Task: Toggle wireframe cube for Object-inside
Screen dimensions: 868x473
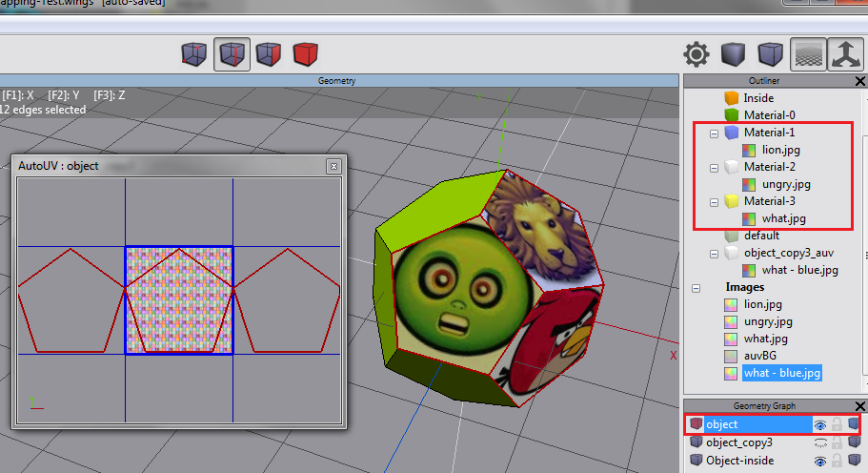Action: tap(854, 461)
